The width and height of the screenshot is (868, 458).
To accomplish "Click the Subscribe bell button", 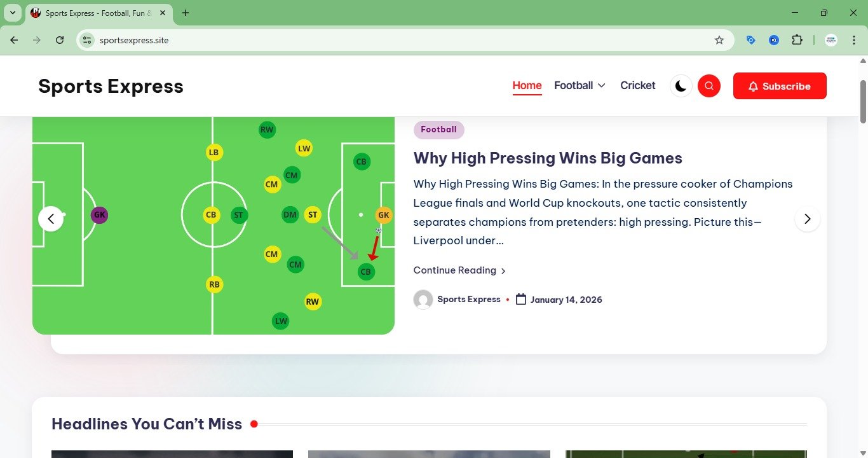I will 780,86.
